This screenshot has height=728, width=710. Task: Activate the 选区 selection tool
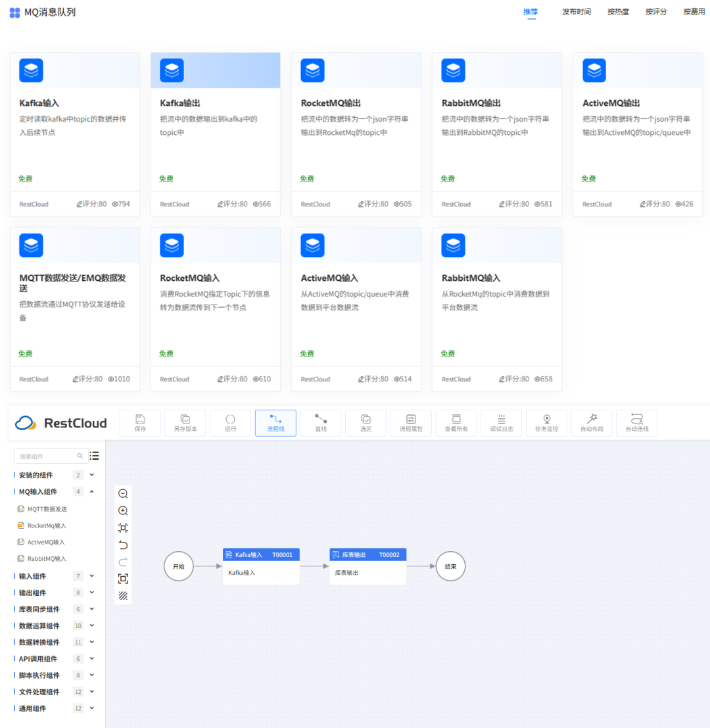[366, 423]
